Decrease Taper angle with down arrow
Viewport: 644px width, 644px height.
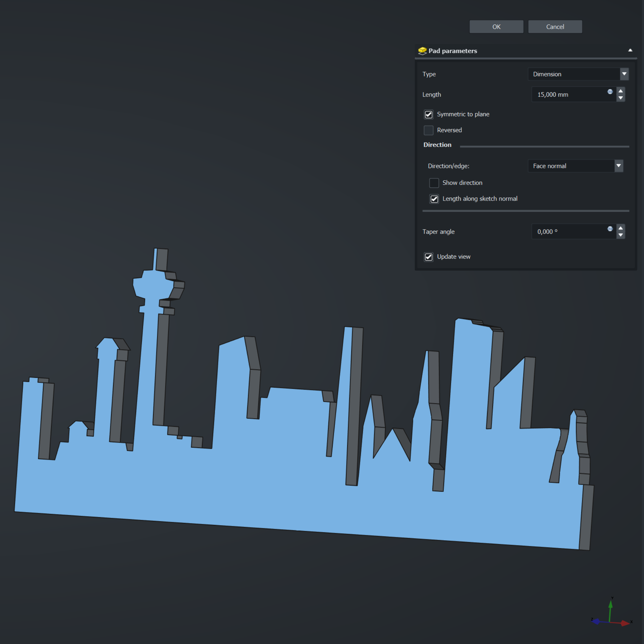coord(621,235)
